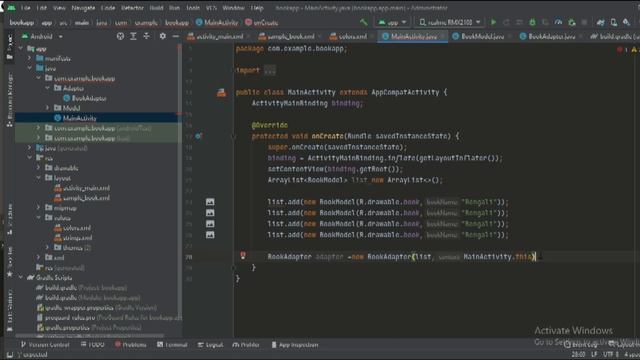Screen dimensions: 640x360
Task: Click Sync Project with Gradle Files icon
Action: [600, 22]
